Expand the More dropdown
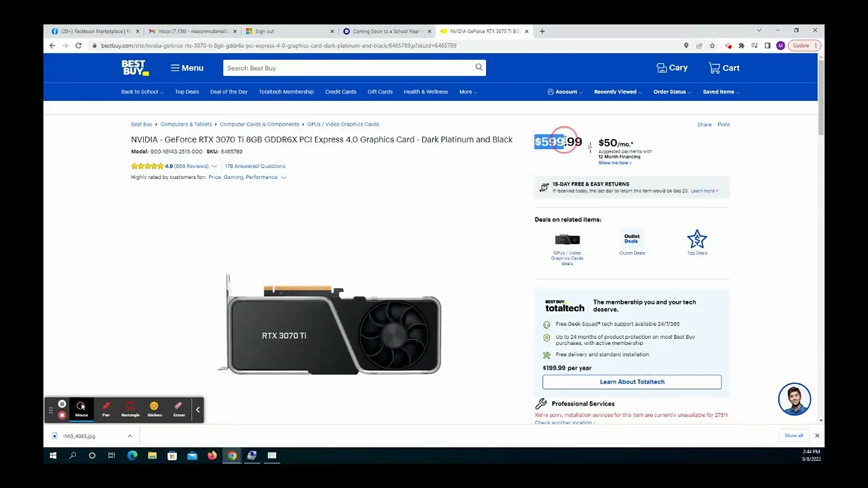 coord(468,91)
